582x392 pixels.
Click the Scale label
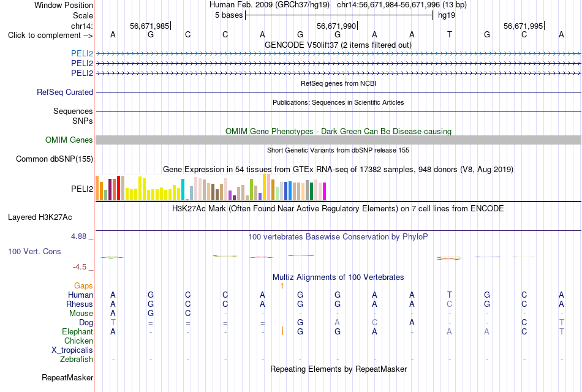click(83, 15)
